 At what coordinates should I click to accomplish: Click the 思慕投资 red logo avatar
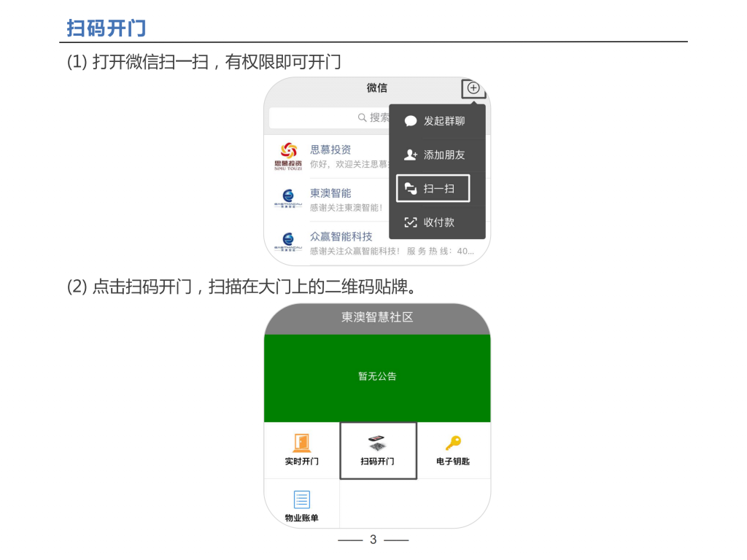[x=288, y=157]
